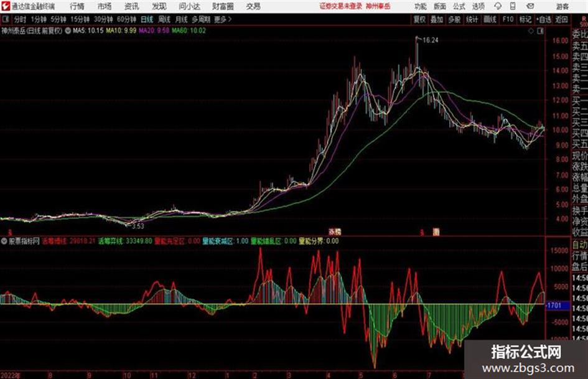Select the 日线 daily period tab
The image size is (588, 379).
tap(147, 19)
